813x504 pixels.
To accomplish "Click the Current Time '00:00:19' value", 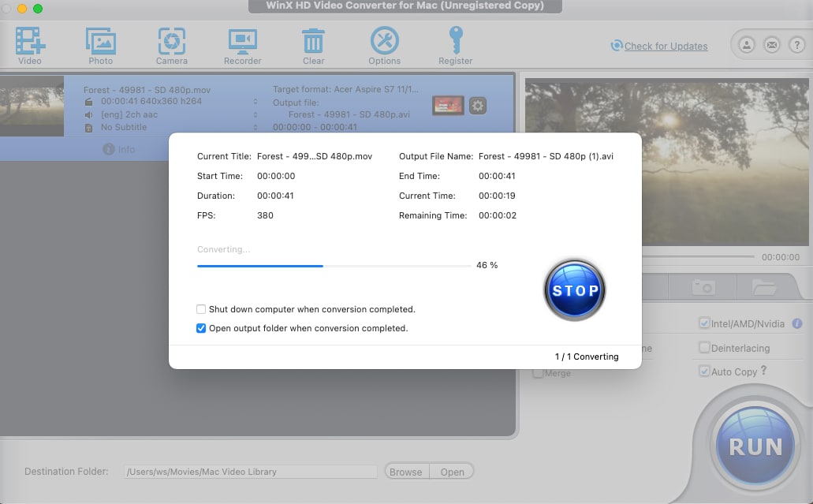I will (x=497, y=196).
